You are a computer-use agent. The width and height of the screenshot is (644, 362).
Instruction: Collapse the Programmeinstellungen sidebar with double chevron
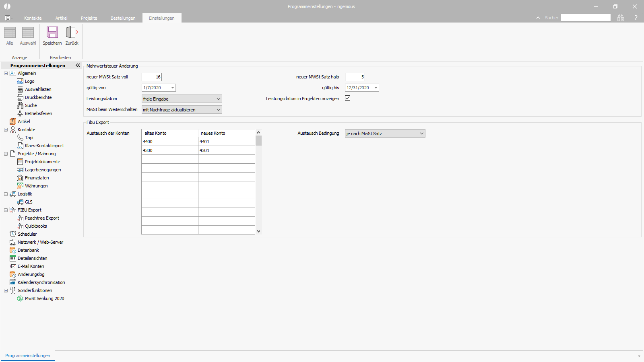tap(78, 65)
